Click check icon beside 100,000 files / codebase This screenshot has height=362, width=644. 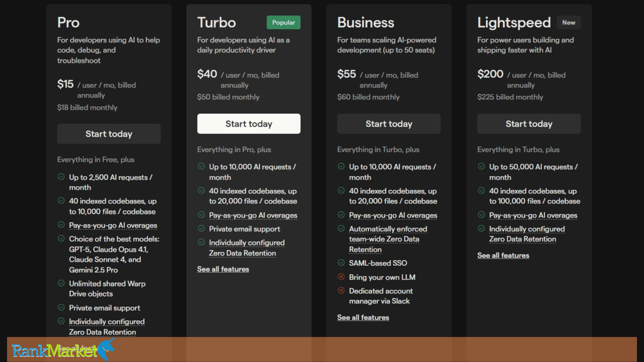point(481,190)
